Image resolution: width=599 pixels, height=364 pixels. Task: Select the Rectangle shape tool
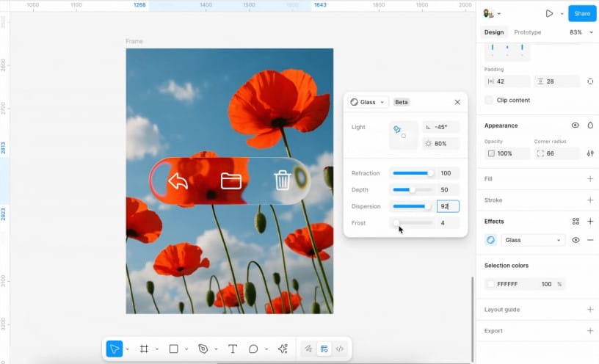point(174,349)
